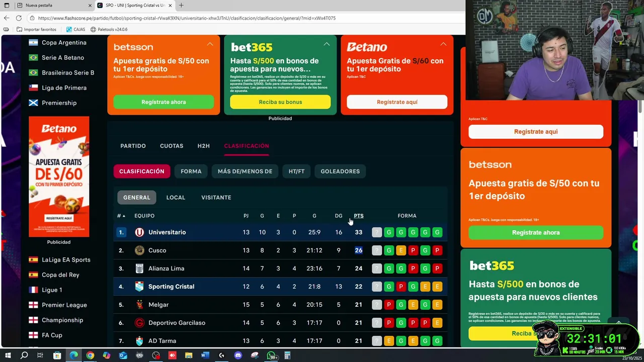The height and width of the screenshot is (362, 644).
Task: Click betsson Regístrate ahora button at top
Action: coord(164,102)
